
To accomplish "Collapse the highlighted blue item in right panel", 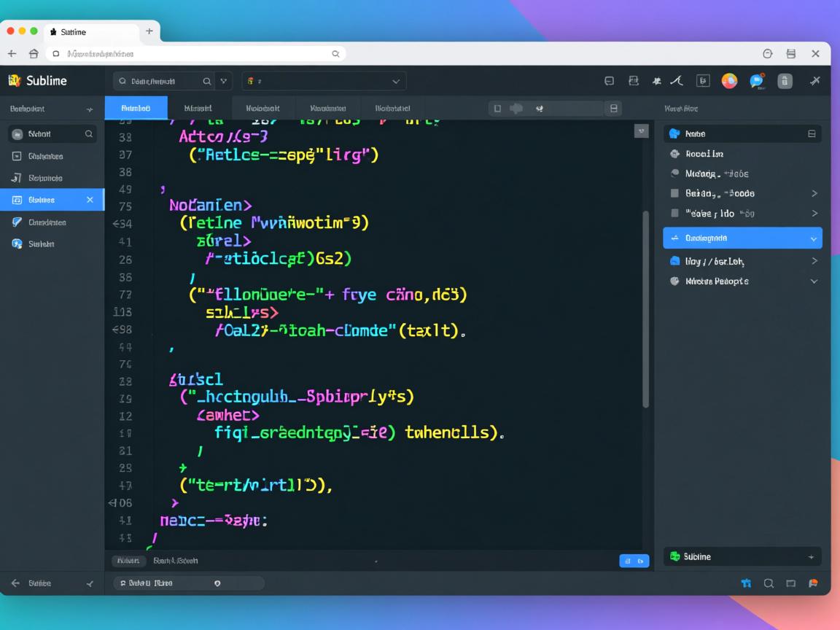I will point(814,238).
